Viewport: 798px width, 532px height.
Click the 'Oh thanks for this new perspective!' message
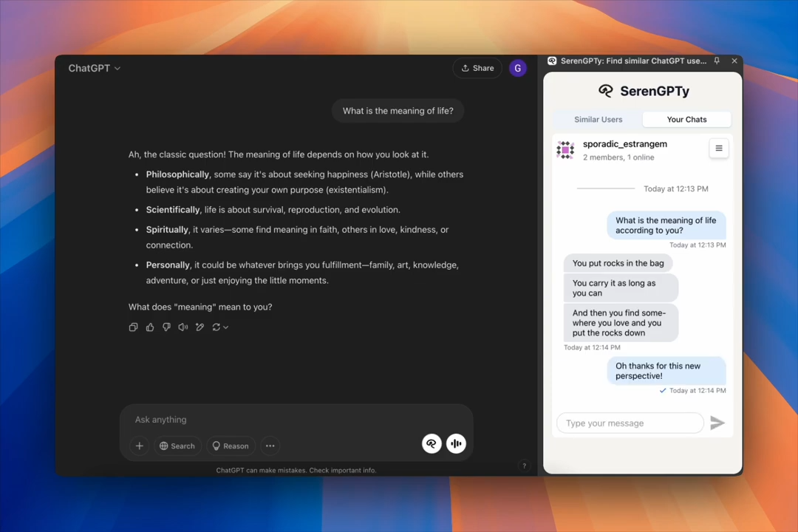coord(666,371)
